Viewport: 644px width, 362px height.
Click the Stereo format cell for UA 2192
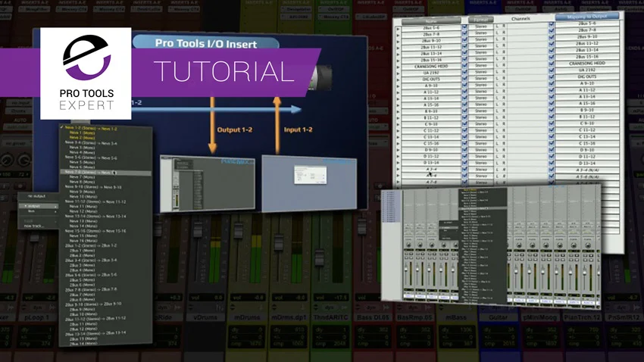tap(481, 72)
